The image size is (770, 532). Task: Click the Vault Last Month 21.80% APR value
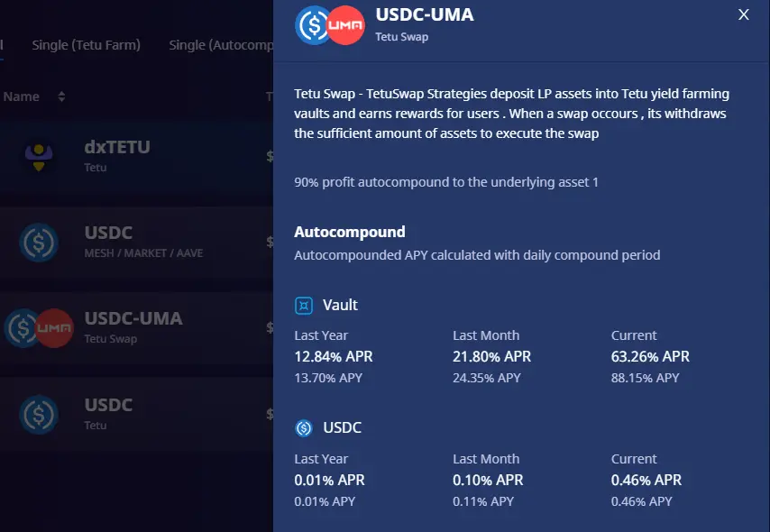click(x=491, y=357)
